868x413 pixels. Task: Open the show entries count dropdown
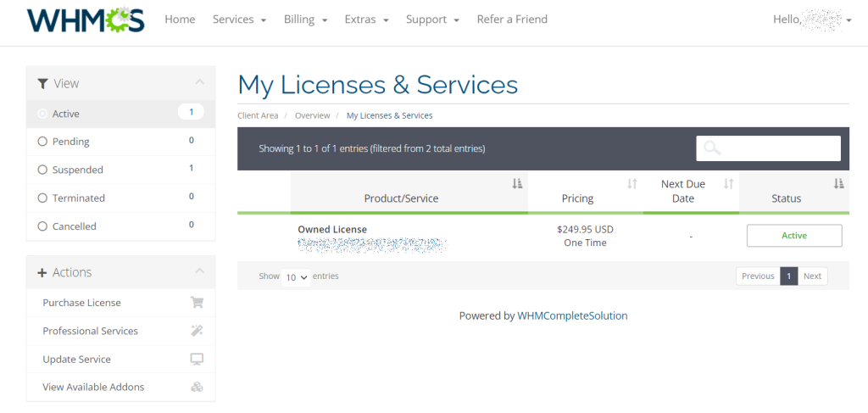(x=296, y=276)
